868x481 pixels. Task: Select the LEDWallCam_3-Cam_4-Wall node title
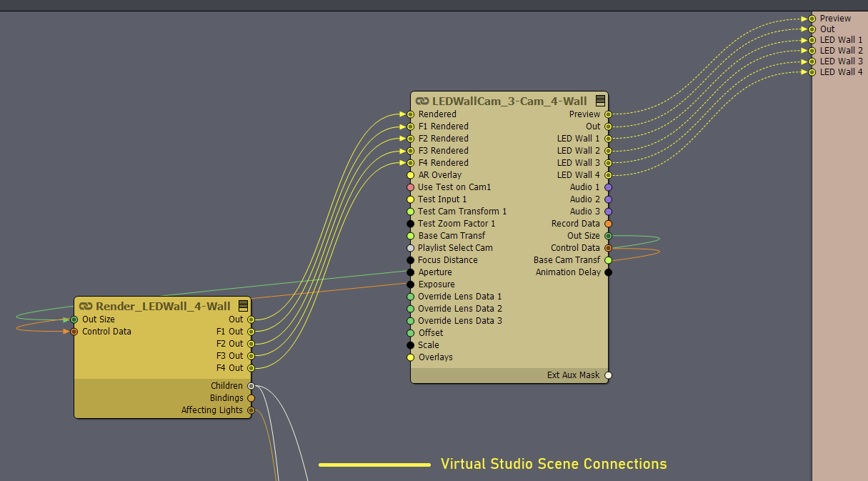pyautogui.click(x=509, y=101)
